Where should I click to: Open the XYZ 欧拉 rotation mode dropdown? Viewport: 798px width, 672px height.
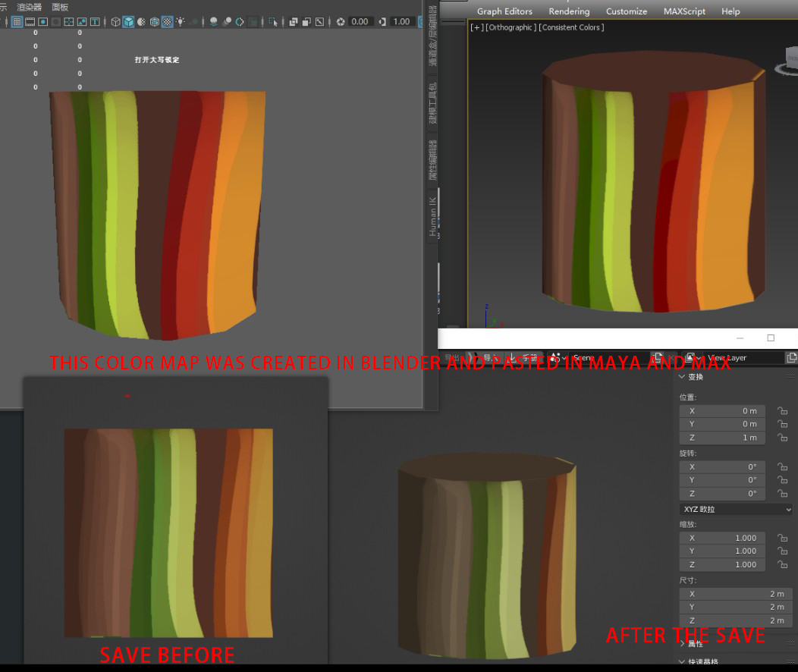(x=737, y=509)
